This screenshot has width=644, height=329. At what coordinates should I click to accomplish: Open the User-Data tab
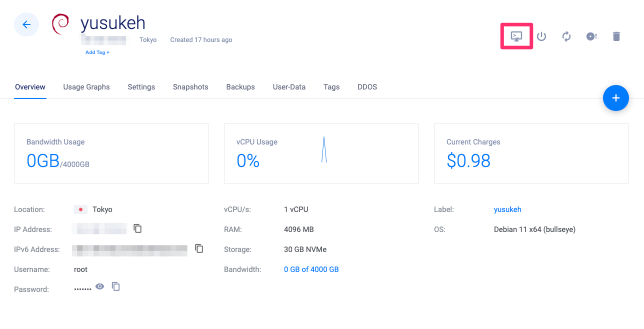[289, 87]
